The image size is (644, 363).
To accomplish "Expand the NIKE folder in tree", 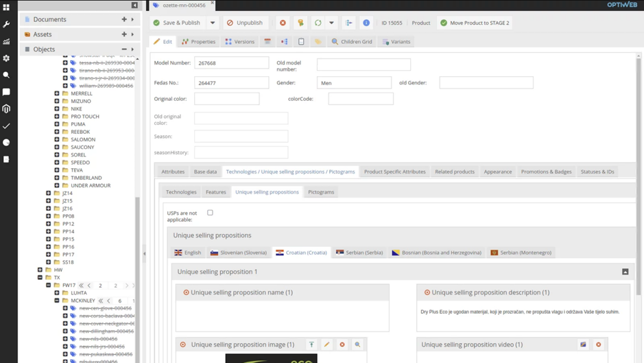I will click(57, 108).
